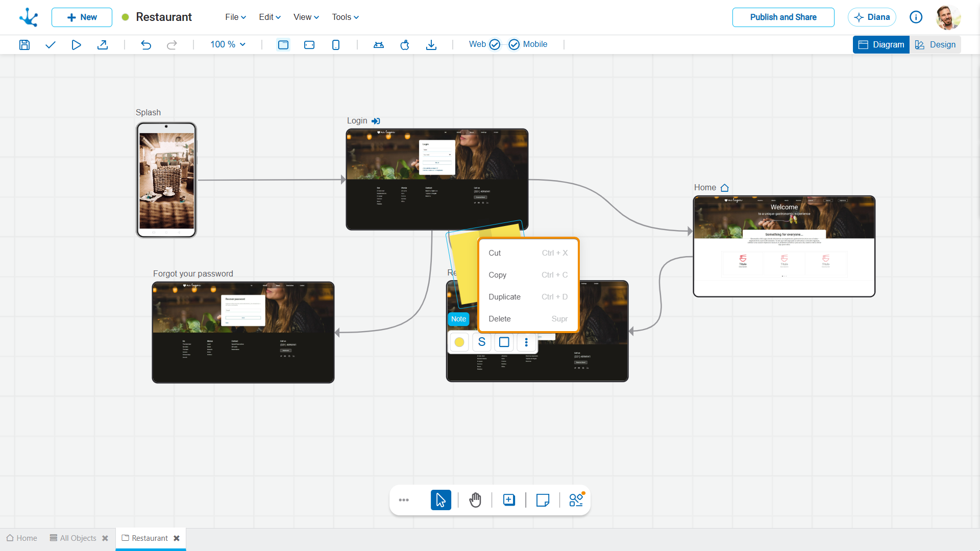Click Publish and Share button
The image size is (980, 551).
(x=783, y=17)
